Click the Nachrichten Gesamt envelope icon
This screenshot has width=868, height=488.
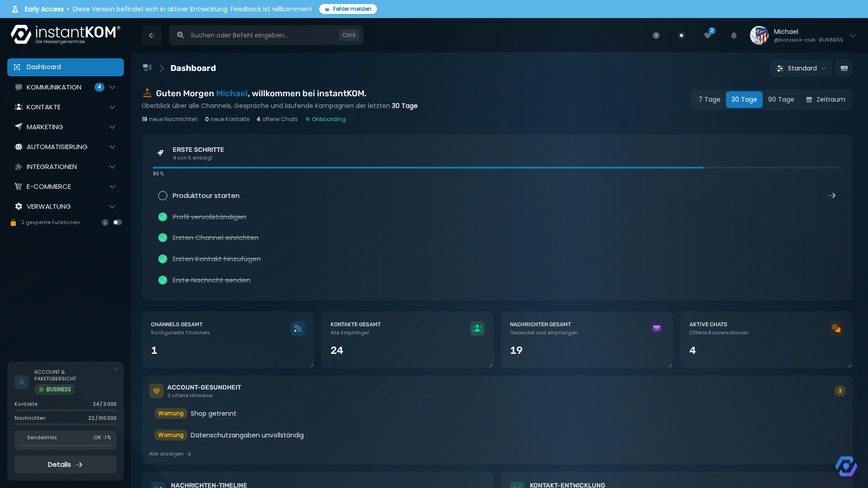[x=657, y=328]
